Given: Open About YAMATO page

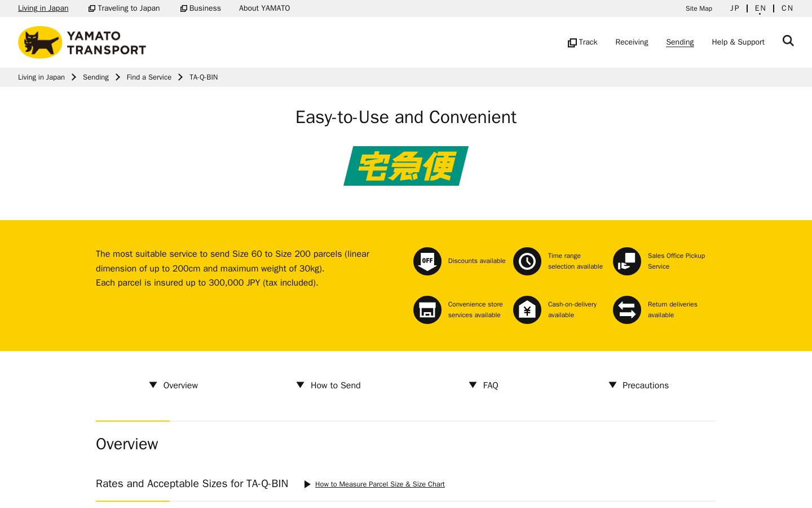Looking at the screenshot, I should click(x=264, y=8).
